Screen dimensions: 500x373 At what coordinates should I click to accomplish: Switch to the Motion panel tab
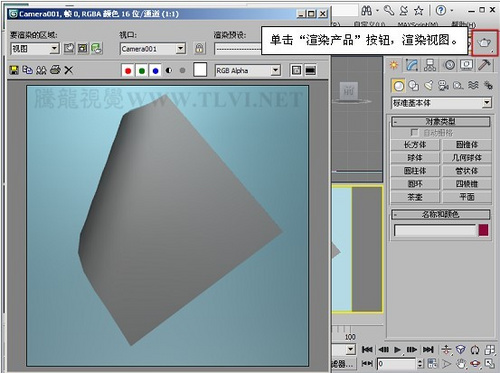[449, 65]
